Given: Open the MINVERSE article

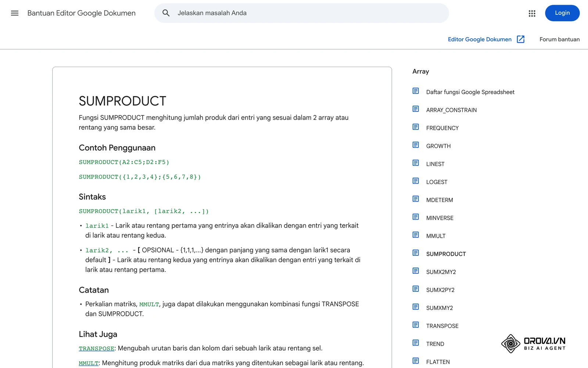Looking at the screenshot, I should (x=440, y=218).
